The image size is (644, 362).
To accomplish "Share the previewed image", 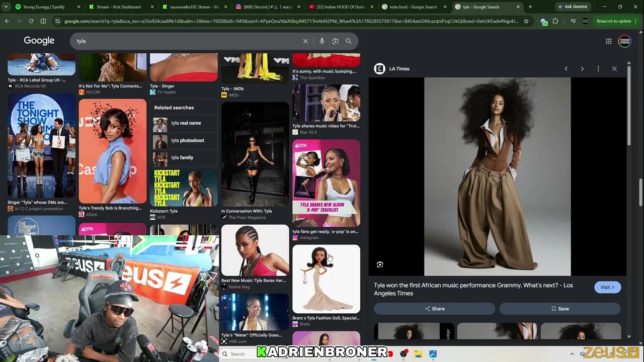I will 434,309.
